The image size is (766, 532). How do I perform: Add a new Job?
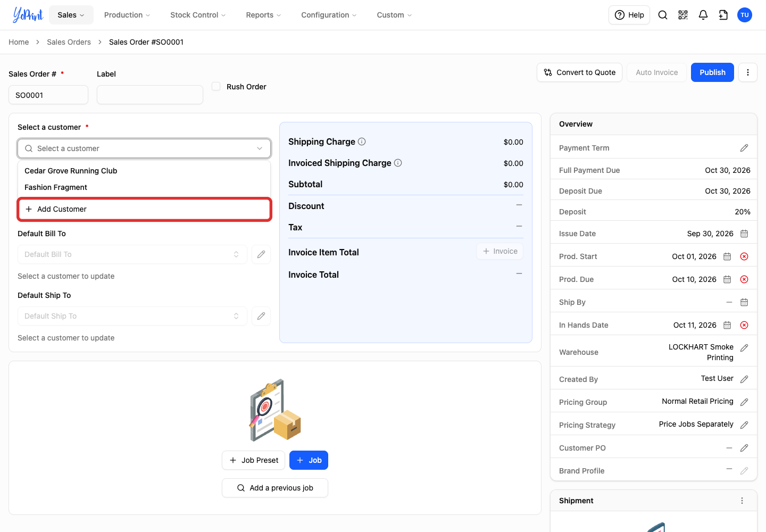pos(309,460)
